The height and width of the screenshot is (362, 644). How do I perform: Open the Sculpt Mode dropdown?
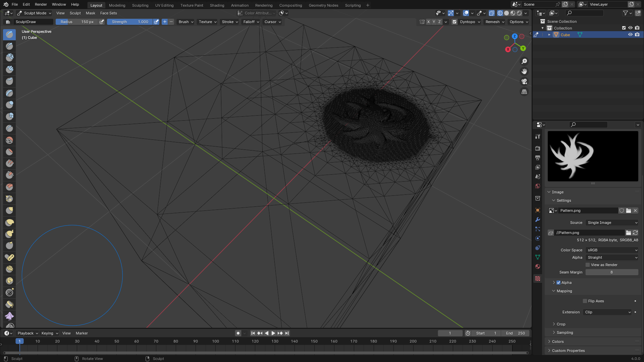[x=34, y=13]
